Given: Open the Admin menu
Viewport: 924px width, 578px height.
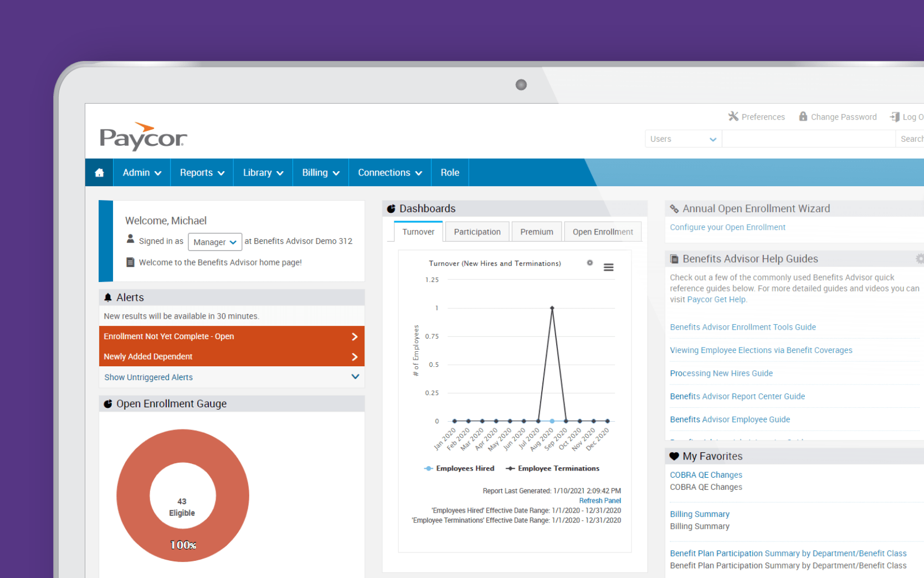Looking at the screenshot, I should (142, 173).
